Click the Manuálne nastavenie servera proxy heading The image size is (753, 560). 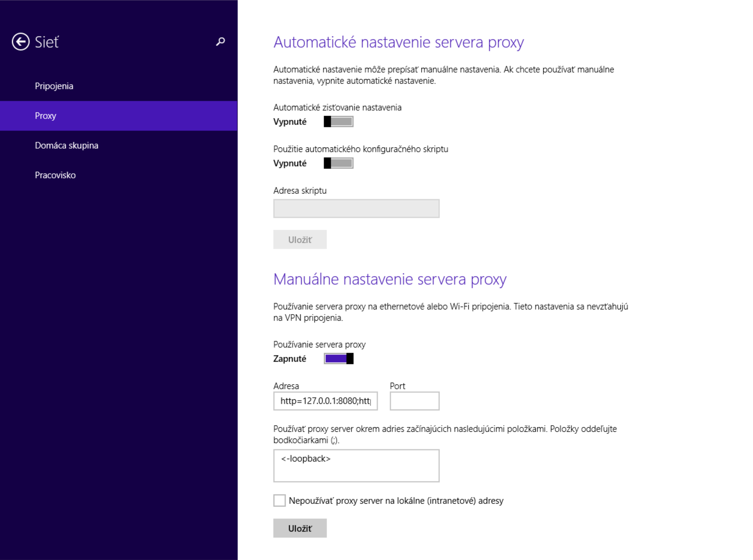tap(390, 279)
